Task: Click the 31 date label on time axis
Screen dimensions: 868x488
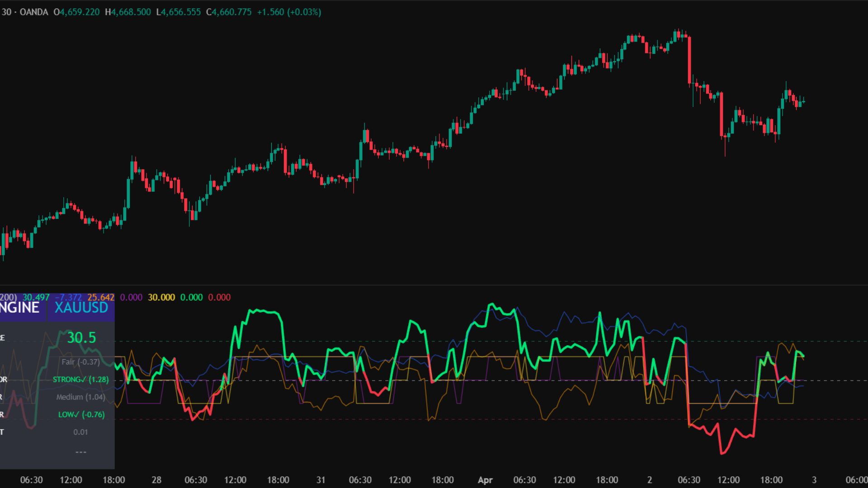Action: coord(321,480)
